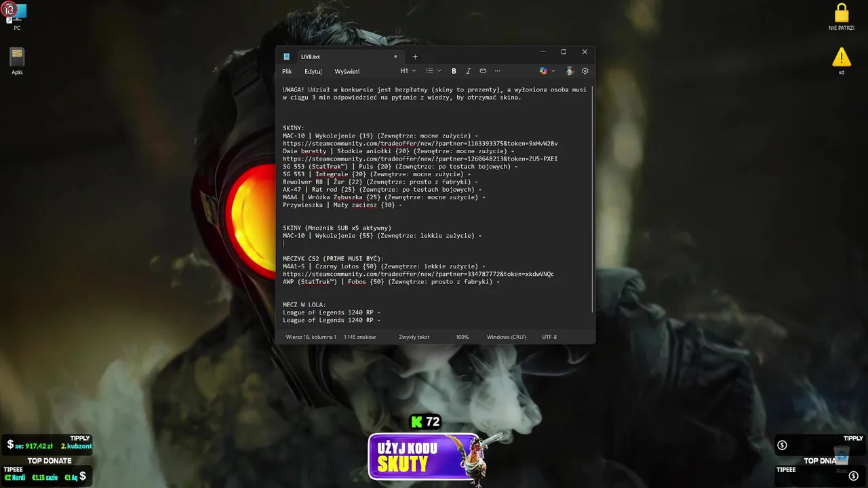The image size is (868, 488).
Task: Expand the Copilot options chevron
Action: tap(553, 71)
